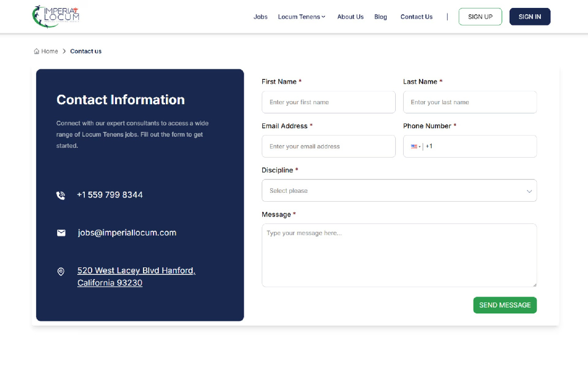Screen dimensions: 588x368
Task: Click the home icon in breadcrumb
Action: pyautogui.click(x=37, y=51)
